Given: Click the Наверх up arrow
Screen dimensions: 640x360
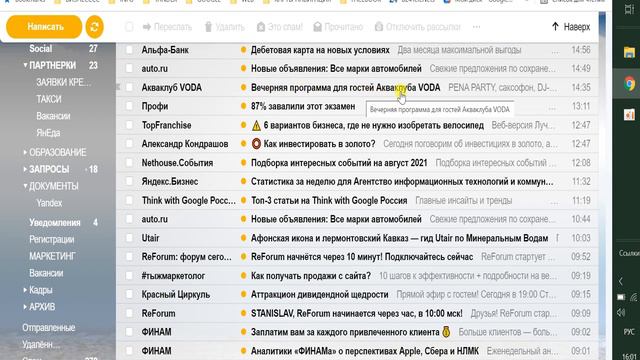Looking at the screenshot, I should pyautogui.click(x=555, y=27).
